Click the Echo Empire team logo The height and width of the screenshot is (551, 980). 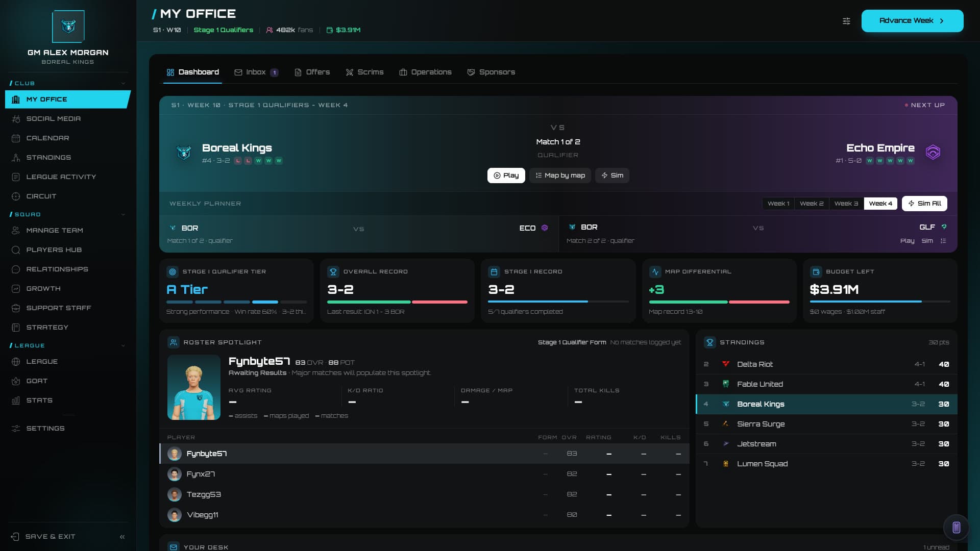click(x=933, y=153)
